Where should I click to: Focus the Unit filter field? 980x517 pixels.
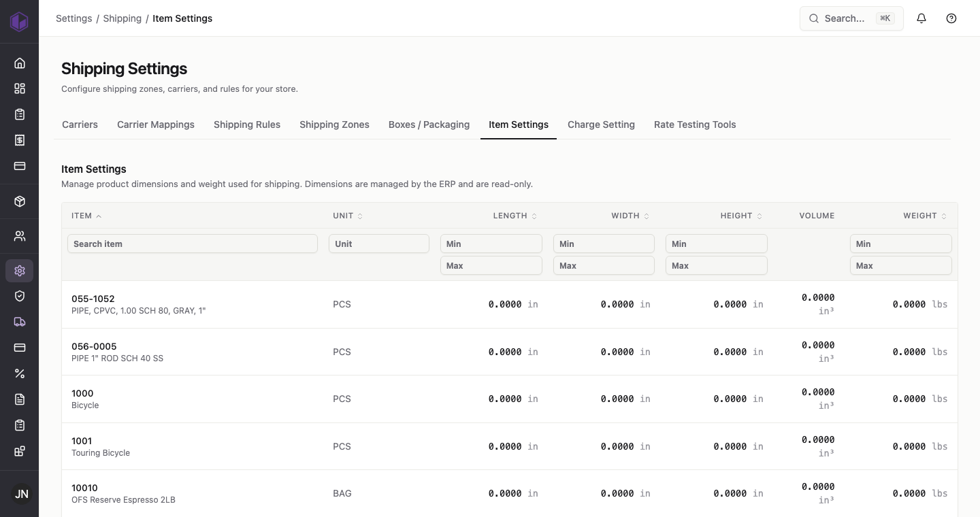coord(379,244)
